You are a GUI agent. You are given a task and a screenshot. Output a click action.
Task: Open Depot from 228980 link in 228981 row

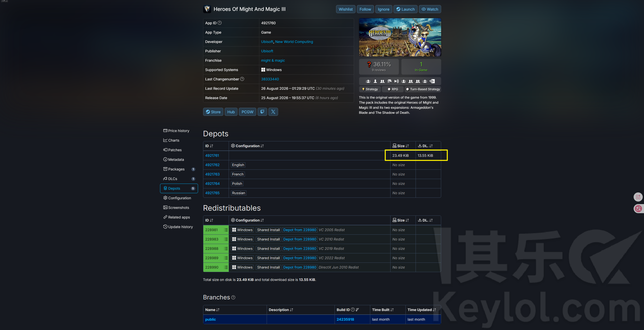pyautogui.click(x=300, y=230)
